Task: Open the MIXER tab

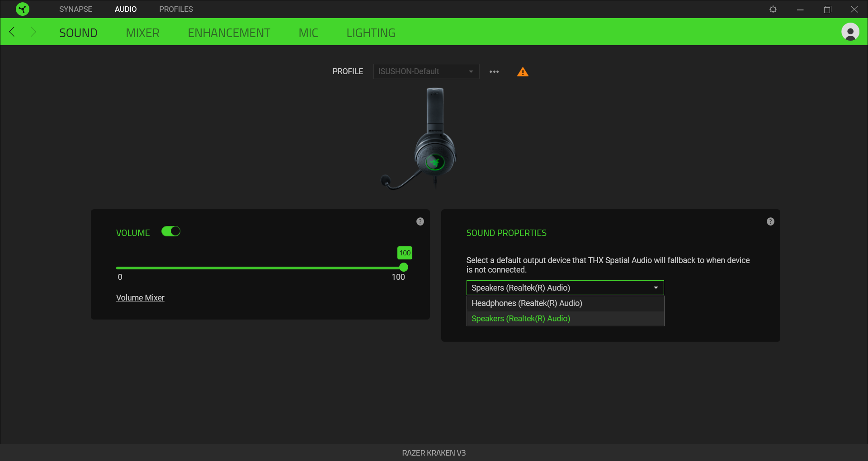Action: 142,33
